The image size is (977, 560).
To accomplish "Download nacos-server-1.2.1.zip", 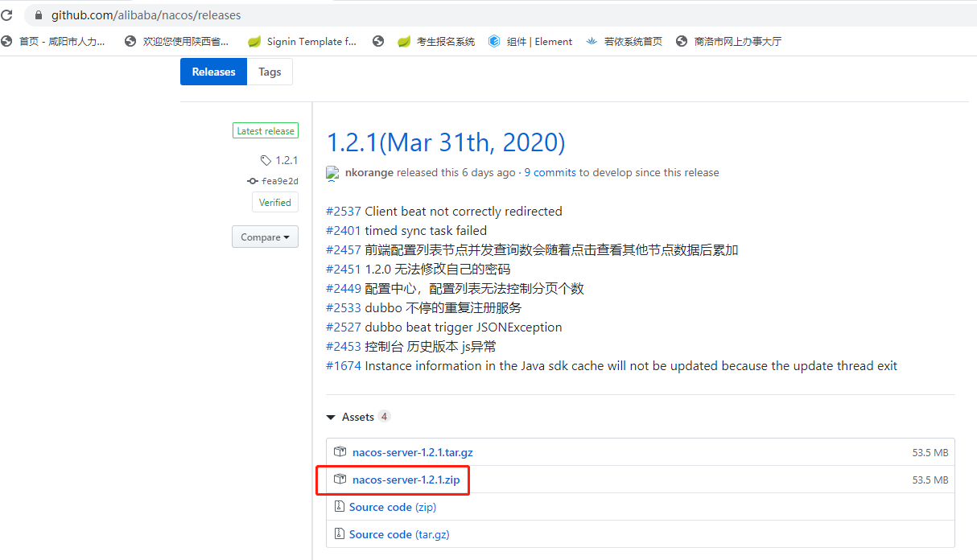I will click(406, 480).
